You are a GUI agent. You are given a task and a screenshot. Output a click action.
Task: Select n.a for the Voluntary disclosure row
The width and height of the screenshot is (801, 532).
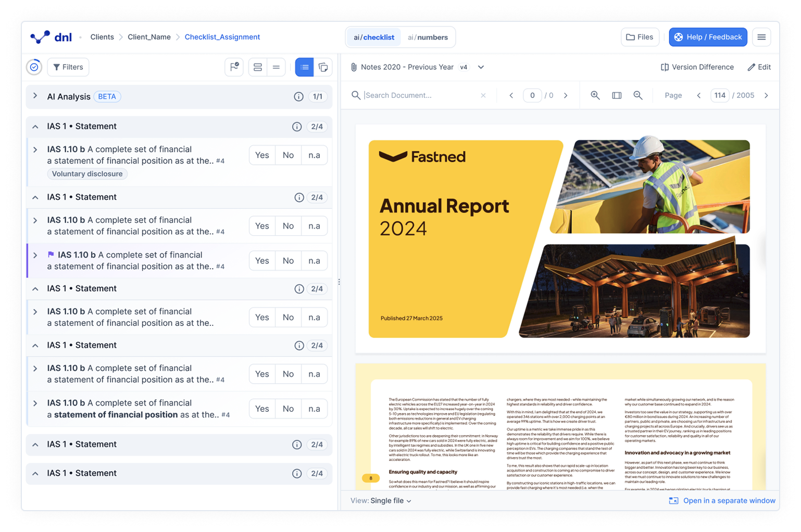(x=314, y=155)
